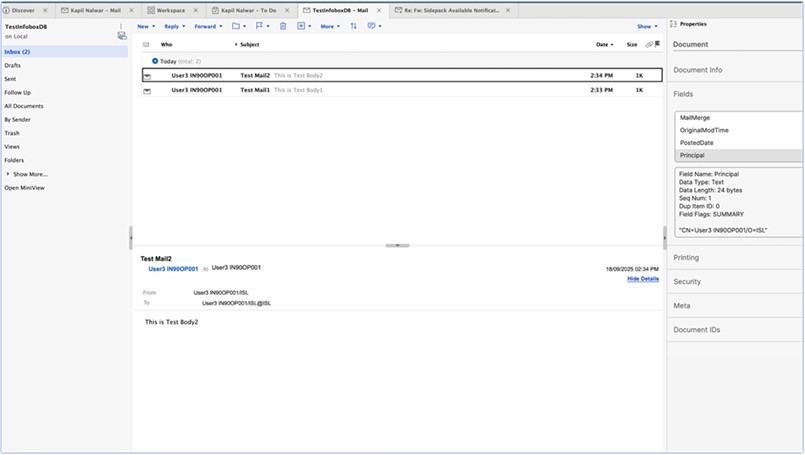
Task: Switch to the Workspace tab
Action: (x=171, y=10)
